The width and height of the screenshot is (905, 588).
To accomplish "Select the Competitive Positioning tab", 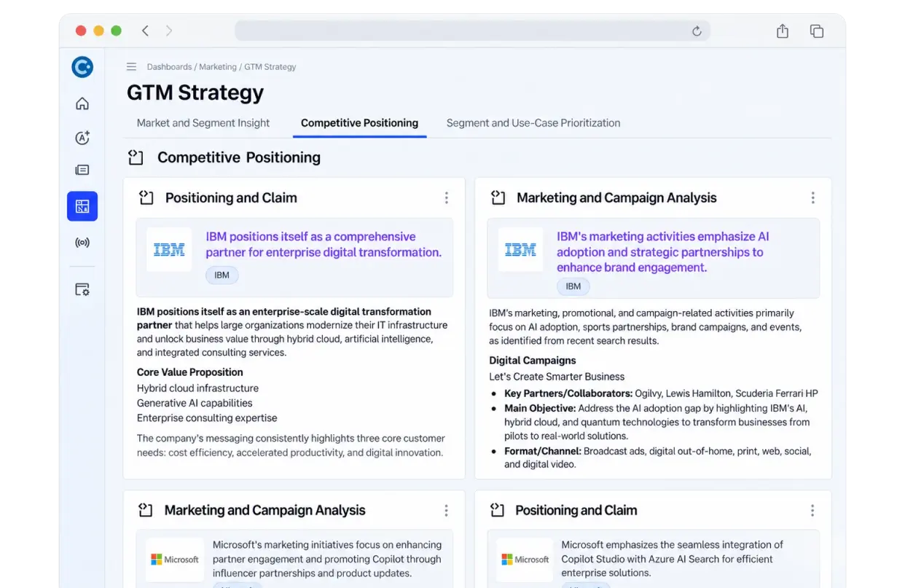I will [x=359, y=123].
